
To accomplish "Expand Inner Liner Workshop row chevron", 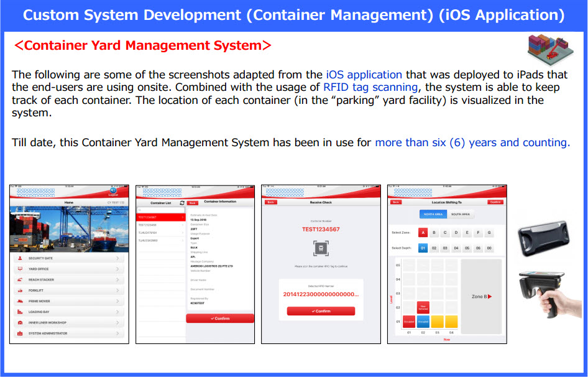I will pos(117,322).
